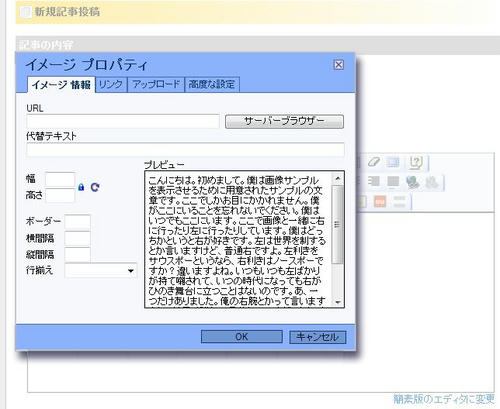500x409 pixels.
Task: Click the sample text in プレビュー box
Action: point(237,241)
